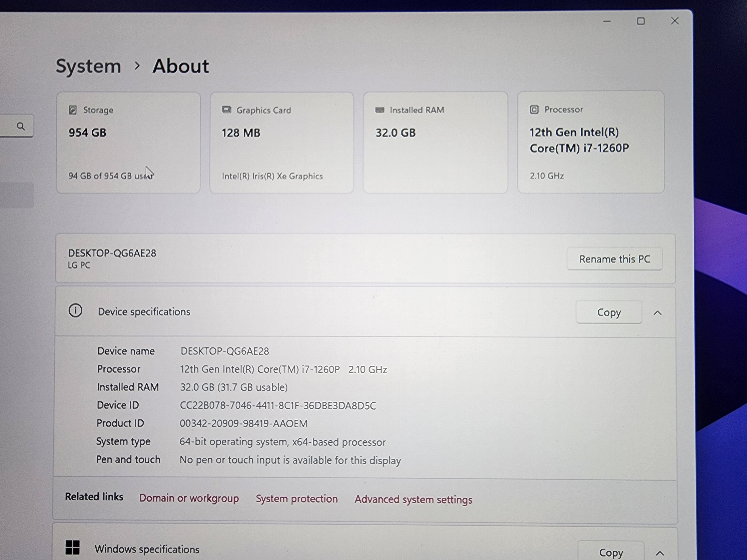Select the System type 64-bit value

coord(282,442)
